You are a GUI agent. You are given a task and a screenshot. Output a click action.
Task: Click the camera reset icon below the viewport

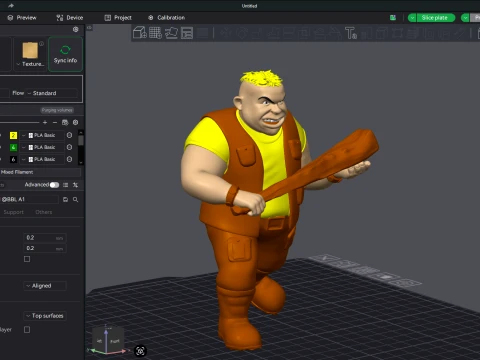point(140,351)
